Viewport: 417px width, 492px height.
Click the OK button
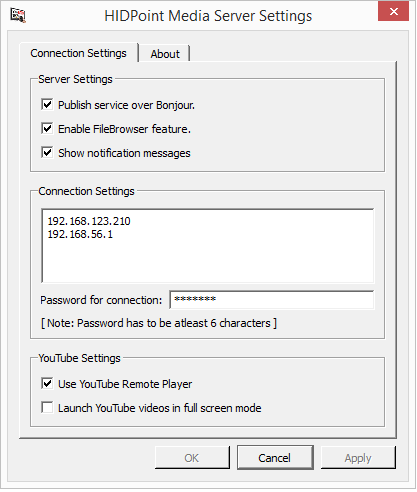192,458
